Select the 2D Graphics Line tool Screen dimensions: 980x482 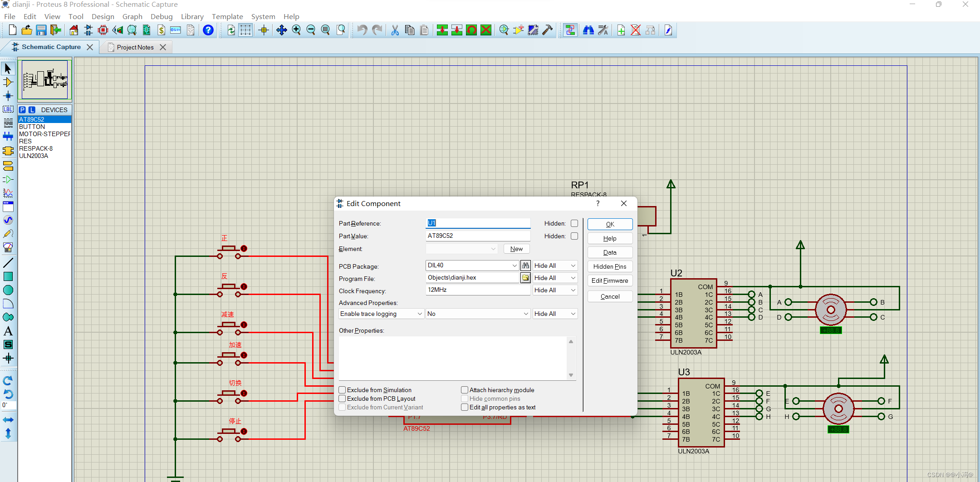click(8, 263)
